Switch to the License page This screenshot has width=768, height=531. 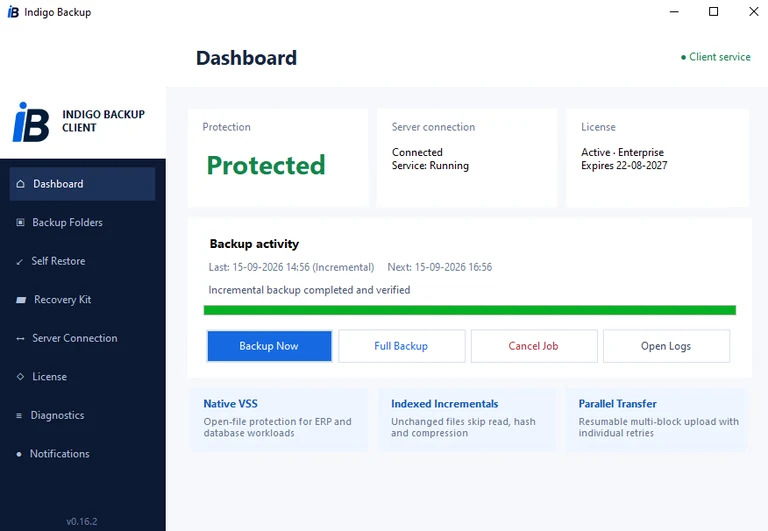[82, 377]
